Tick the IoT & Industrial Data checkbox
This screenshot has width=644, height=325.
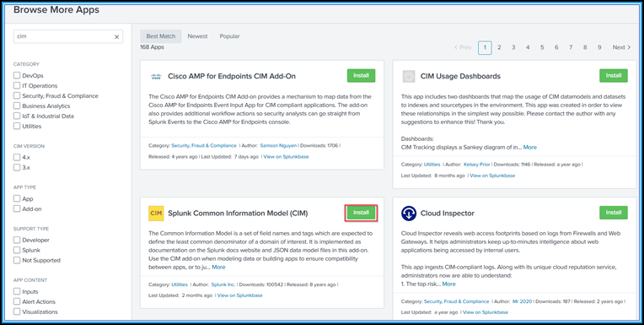(x=17, y=116)
